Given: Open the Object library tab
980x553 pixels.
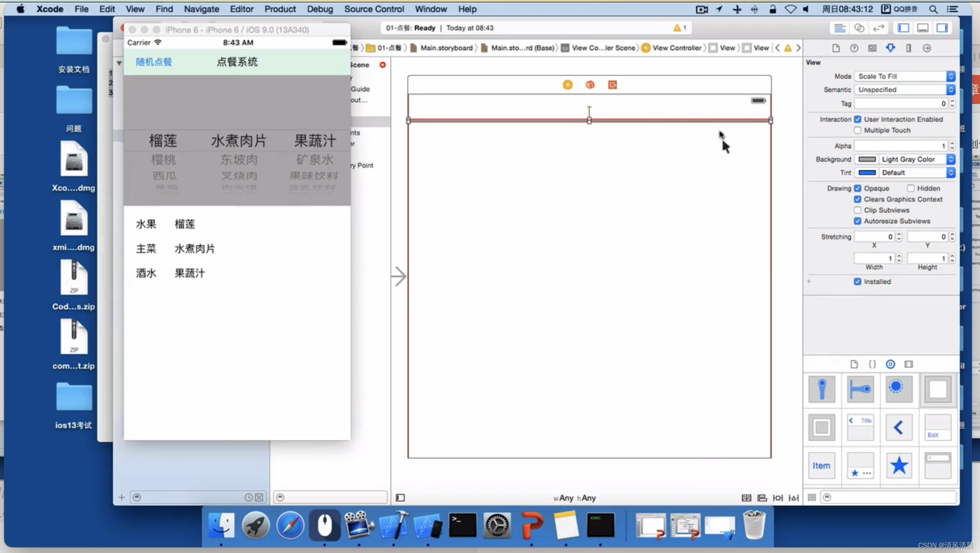Looking at the screenshot, I should [x=890, y=364].
